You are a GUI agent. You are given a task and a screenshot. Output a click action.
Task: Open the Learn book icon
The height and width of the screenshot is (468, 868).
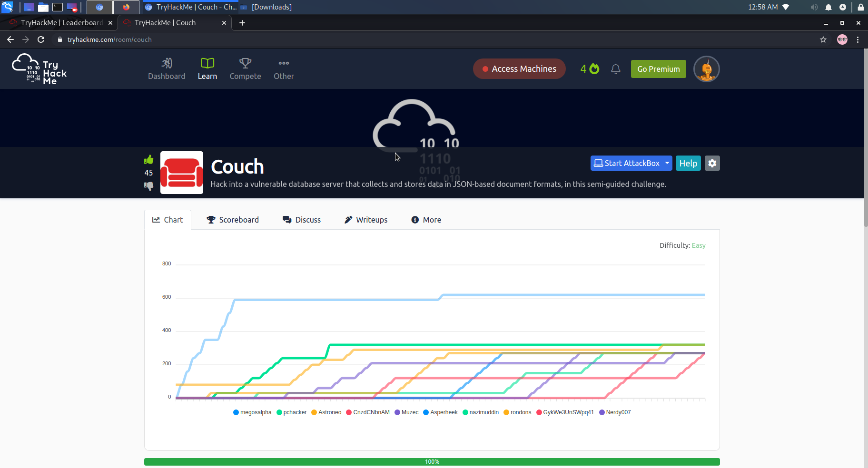207,63
